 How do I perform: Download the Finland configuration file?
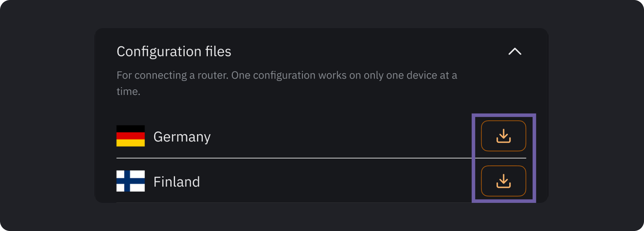point(503,181)
